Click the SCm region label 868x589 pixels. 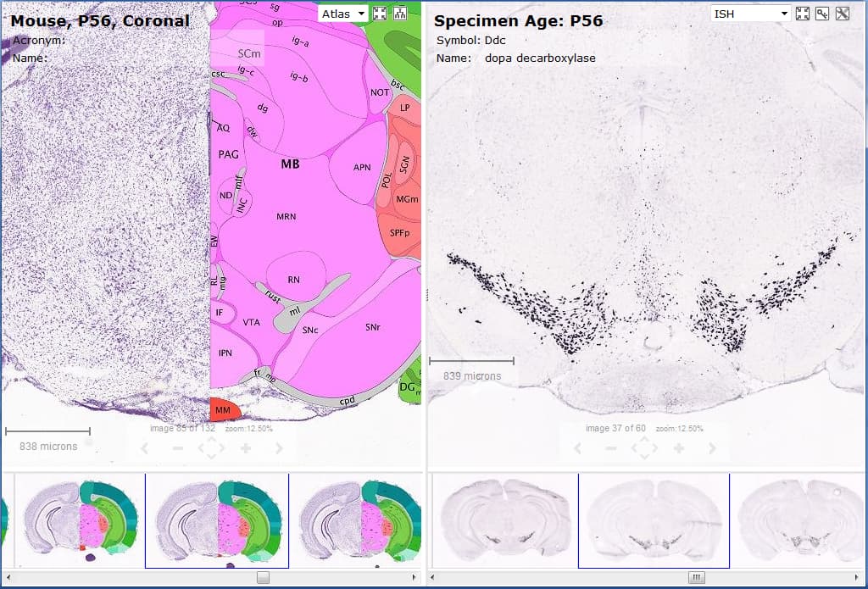249,53
